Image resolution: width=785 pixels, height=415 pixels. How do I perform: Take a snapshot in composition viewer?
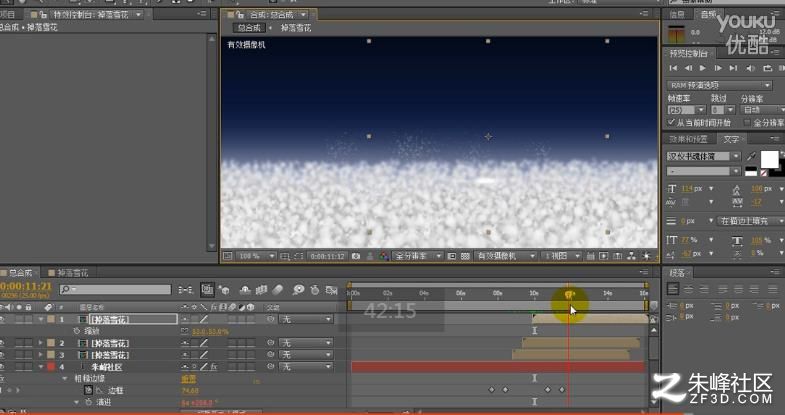[x=356, y=256]
